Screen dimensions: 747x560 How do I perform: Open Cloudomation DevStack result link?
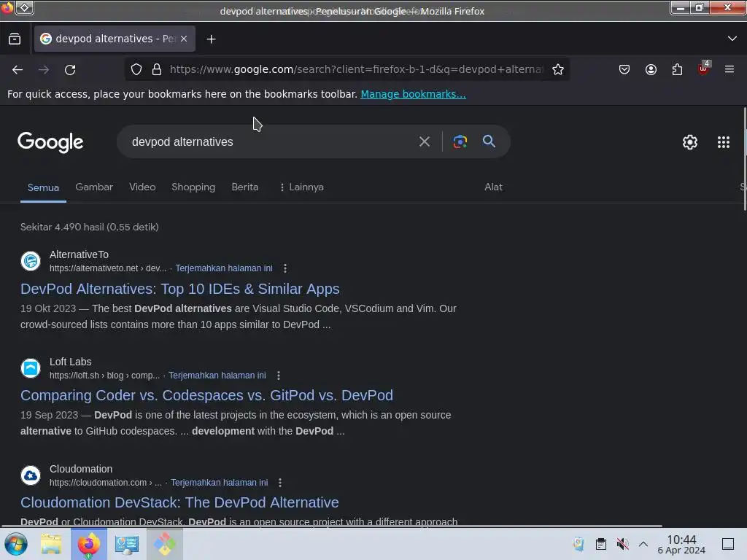(179, 502)
